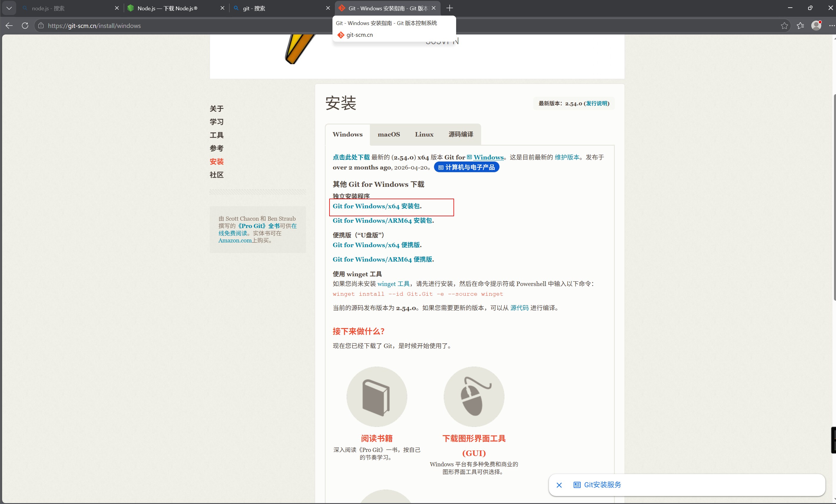Download Git for Windows/x64 便携版
Screen dimensions: 836x504
pos(377,245)
